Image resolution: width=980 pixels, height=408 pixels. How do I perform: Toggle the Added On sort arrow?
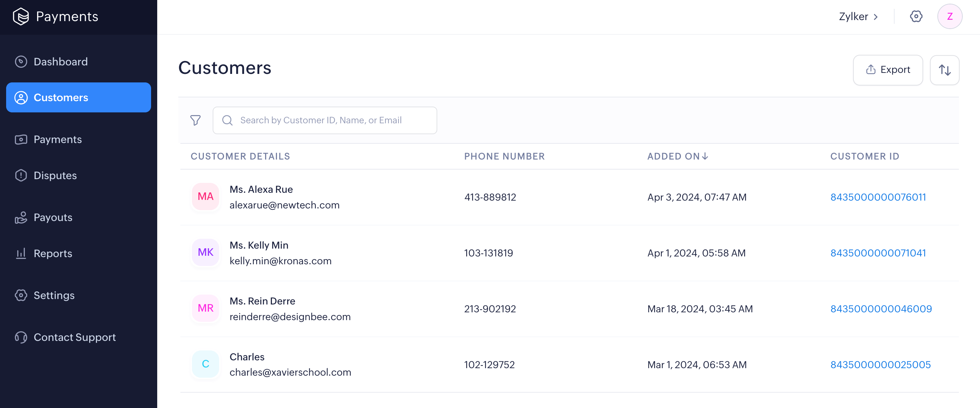coord(705,156)
